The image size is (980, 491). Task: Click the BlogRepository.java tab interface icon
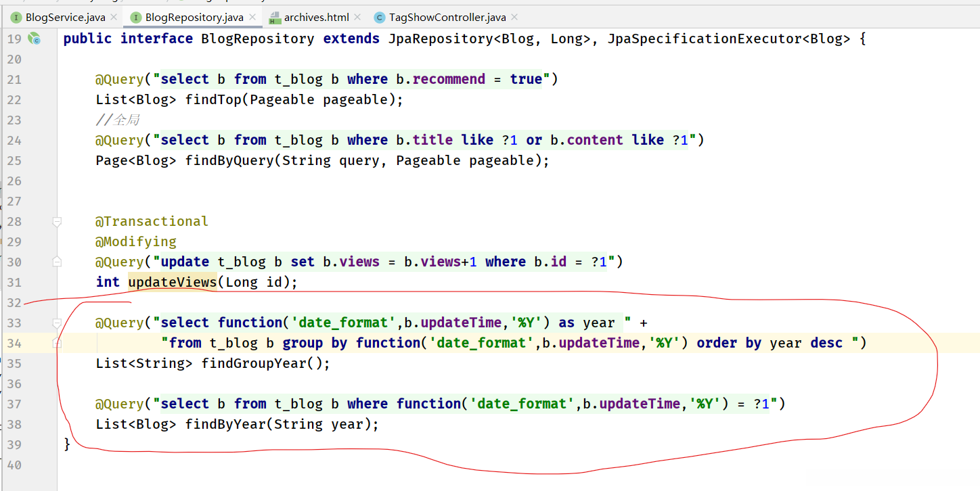click(x=136, y=18)
